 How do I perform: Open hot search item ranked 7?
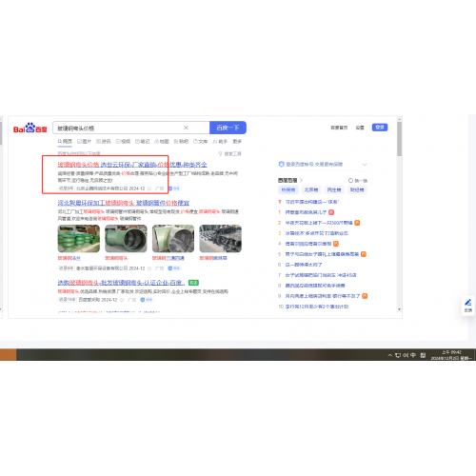[x=321, y=275]
